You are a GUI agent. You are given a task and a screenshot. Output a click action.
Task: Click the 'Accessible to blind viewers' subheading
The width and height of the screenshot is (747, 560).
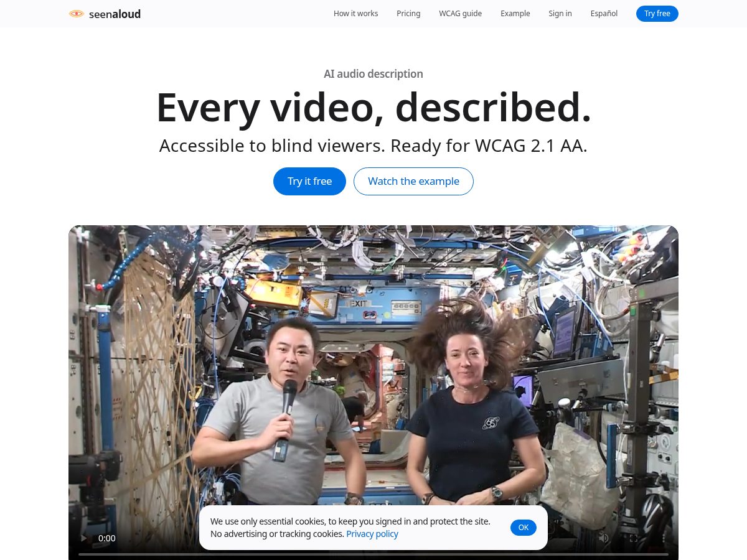click(374, 146)
